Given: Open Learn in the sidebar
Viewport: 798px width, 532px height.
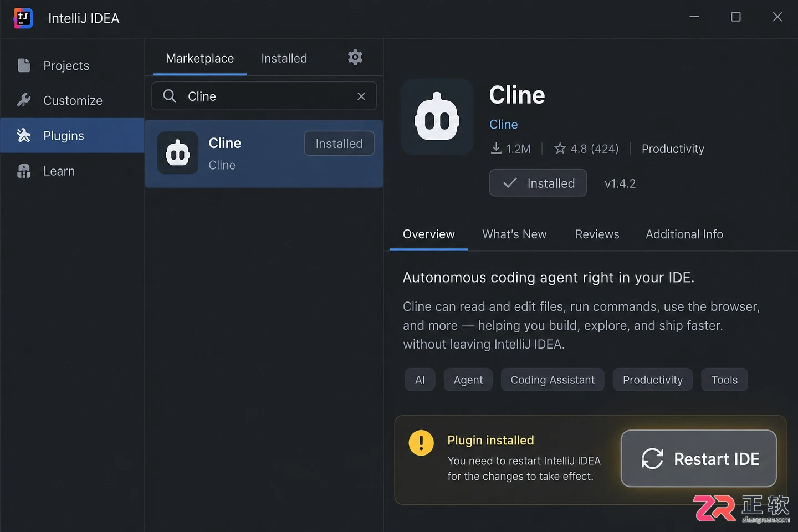Looking at the screenshot, I should 73,171.
